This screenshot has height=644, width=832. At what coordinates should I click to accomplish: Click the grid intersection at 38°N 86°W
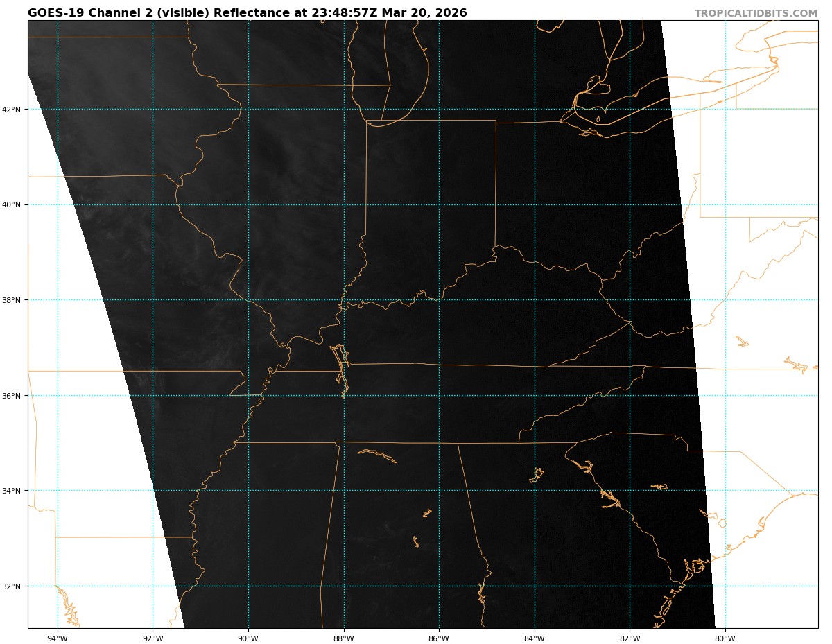pos(439,300)
